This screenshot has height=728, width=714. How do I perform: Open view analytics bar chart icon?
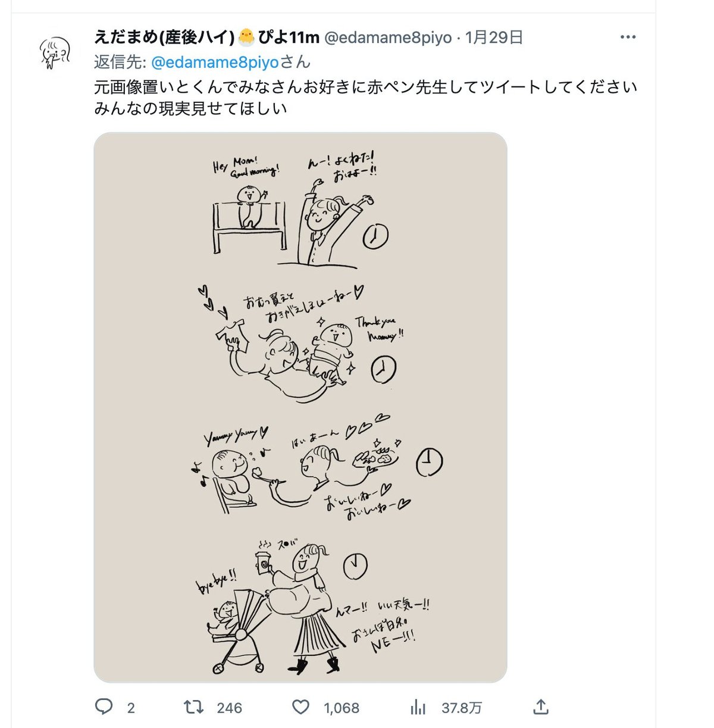(x=418, y=707)
